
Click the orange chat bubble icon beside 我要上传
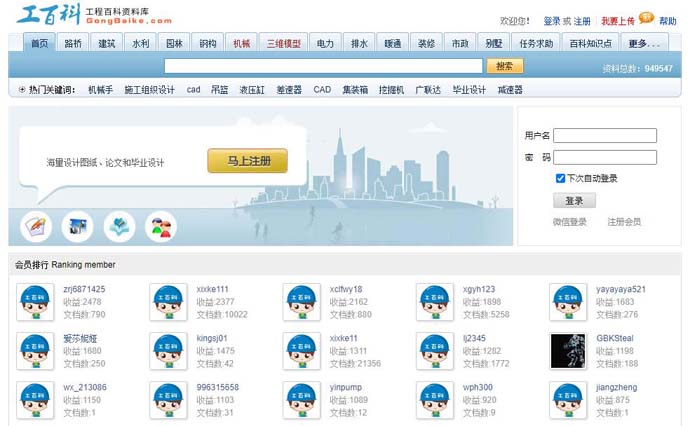tap(647, 19)
